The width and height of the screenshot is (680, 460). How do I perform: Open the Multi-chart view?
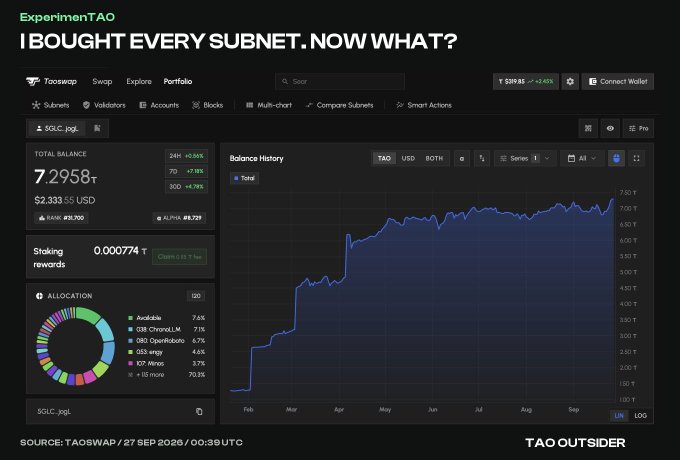[268, 105]
